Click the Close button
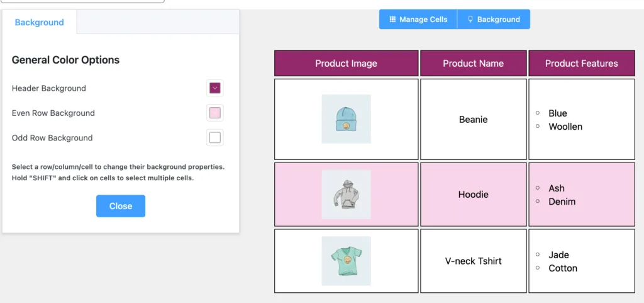The height and width of the screenshot is (303, 644). [121, 206]
